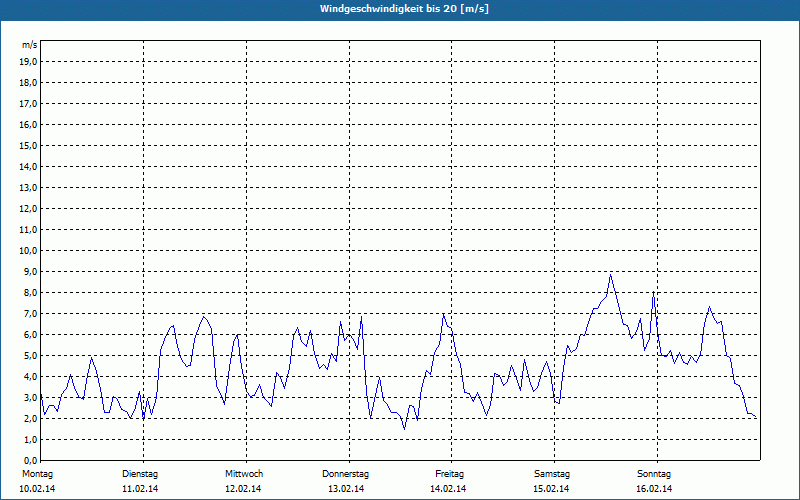
Task: Select the date 10.02.14
Action: pos(37,489)
